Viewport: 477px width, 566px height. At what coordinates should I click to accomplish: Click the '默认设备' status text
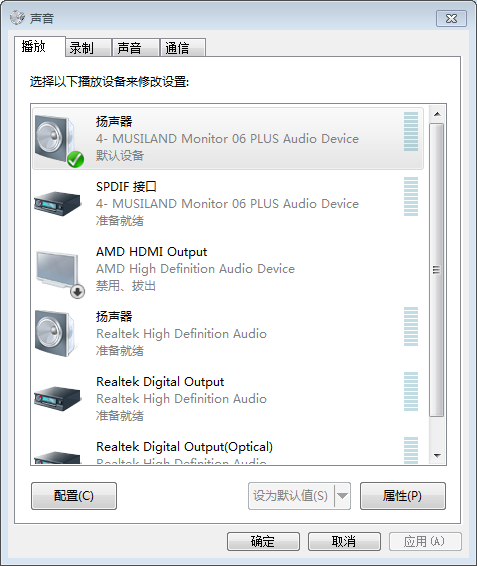(x=120, y=156)
